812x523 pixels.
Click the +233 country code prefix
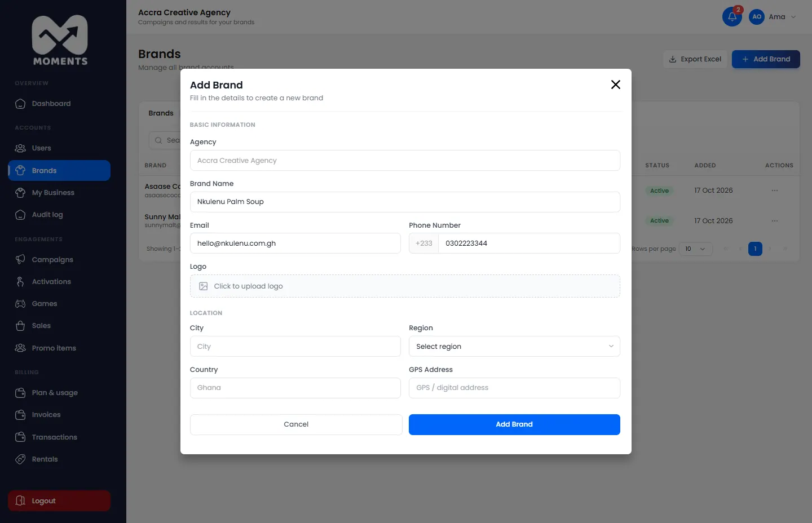click(x=424, y=243)
